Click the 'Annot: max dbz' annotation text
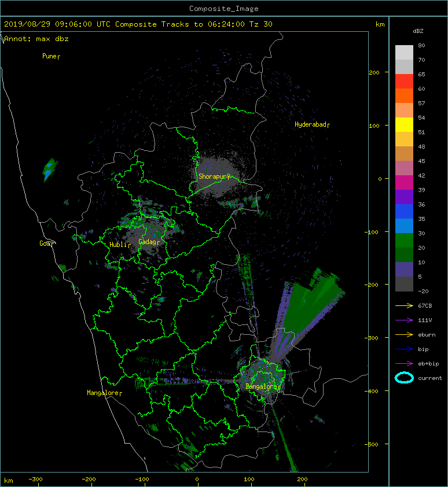 [36, 39]
